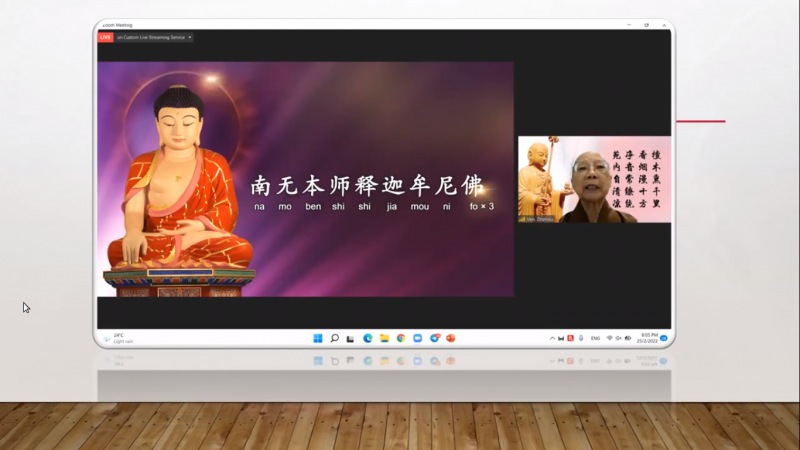Launch Microsoft Edge from the taskbar
800x450 pixels.
click(368, 338)
